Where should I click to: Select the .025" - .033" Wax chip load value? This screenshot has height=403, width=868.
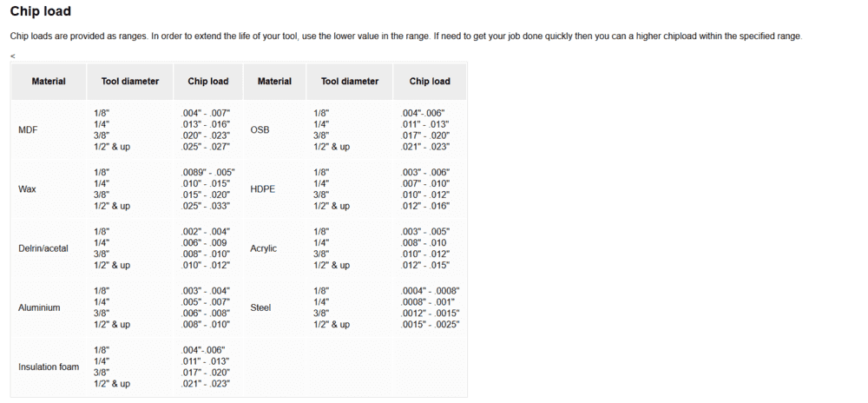pos(206,207)
